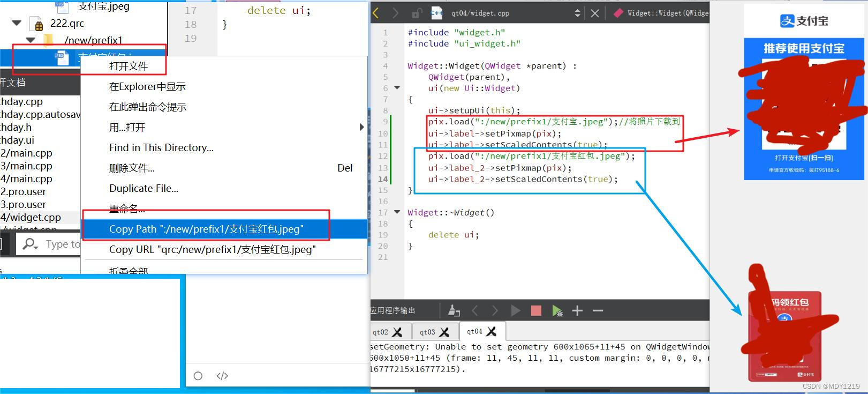
Task: Open 4/main.cpp in documents list
Action: (26, 179)
